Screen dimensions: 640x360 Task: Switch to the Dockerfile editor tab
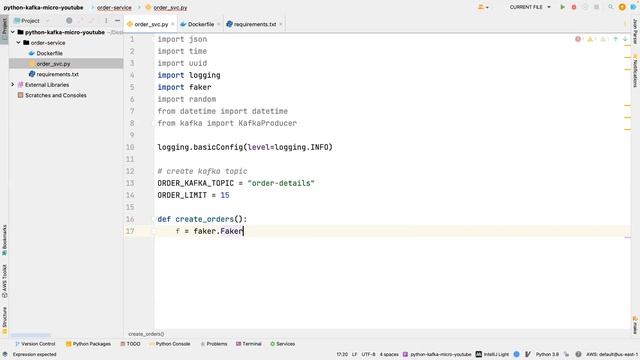(x=200, y=24)
